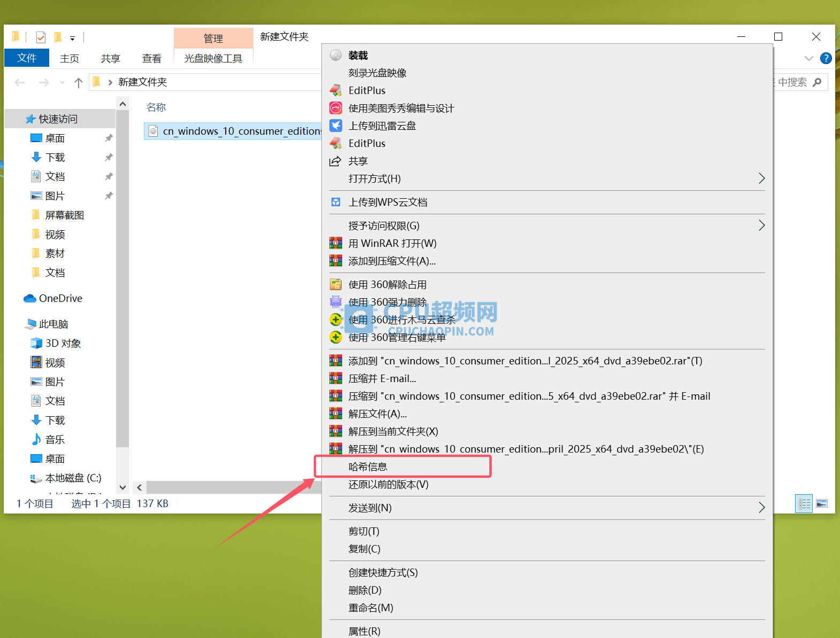Open the 文件 ribbon tab
Screen dimensions: 840x638
coord(27,58)
